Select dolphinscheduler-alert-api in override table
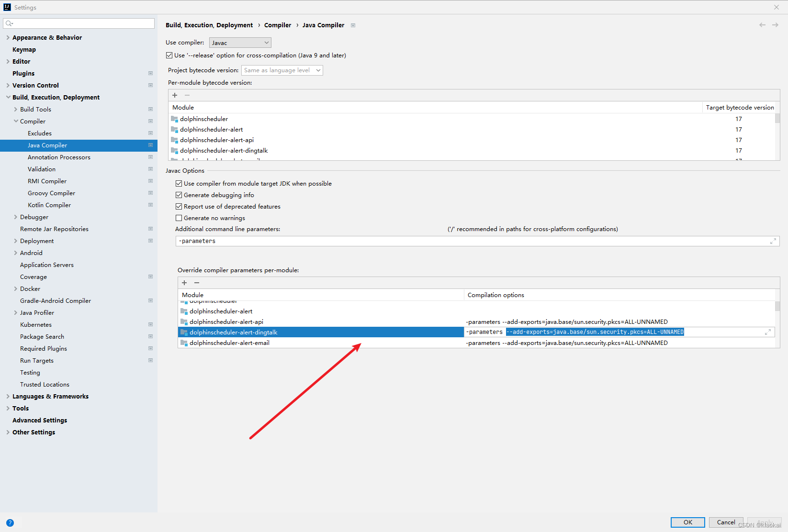788x532 pixels. [x=321, y=321]
